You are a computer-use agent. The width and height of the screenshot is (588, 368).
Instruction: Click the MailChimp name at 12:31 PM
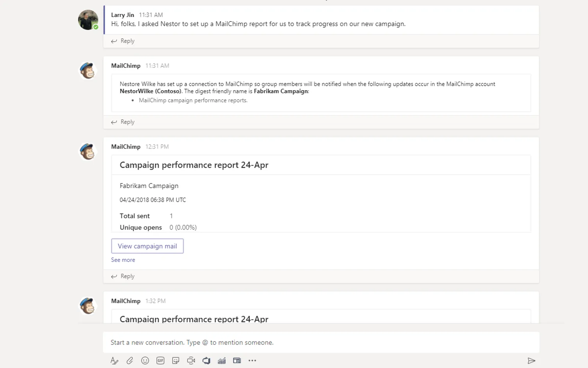coord(126,146)
